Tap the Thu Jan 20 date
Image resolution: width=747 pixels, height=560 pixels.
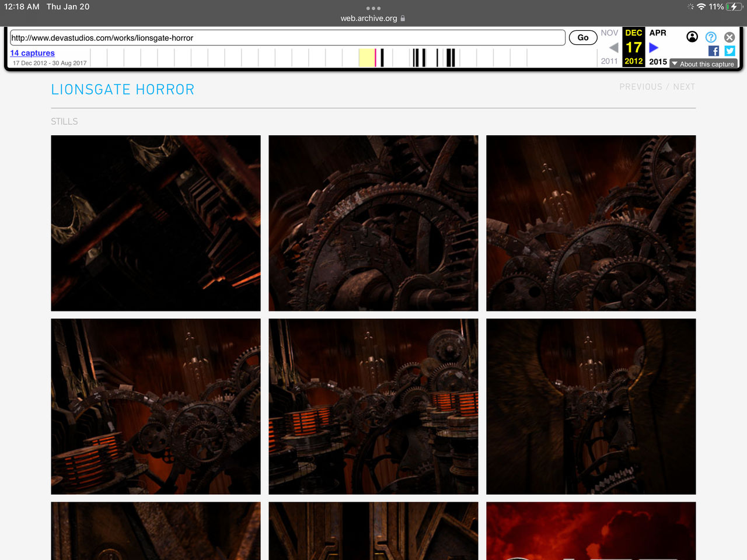click(x=68, y=6)
